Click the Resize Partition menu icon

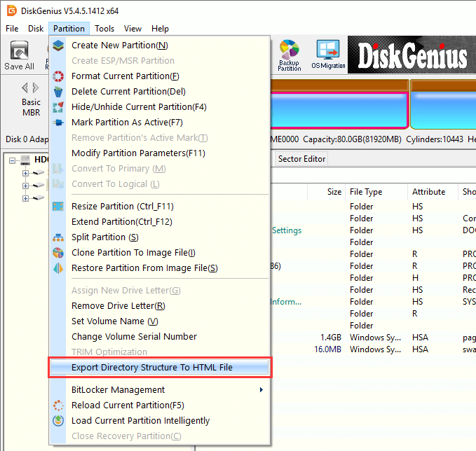click(x=58, y=207)
